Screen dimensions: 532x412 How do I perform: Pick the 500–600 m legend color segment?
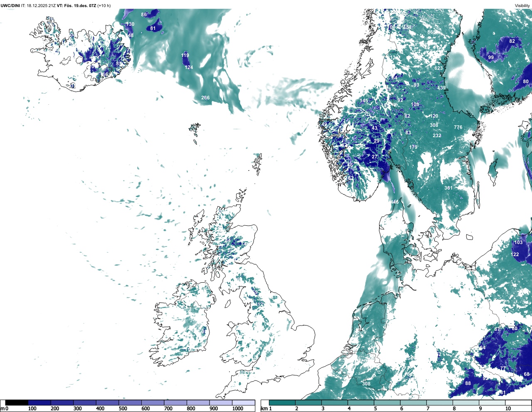click(x=130, y=402)
